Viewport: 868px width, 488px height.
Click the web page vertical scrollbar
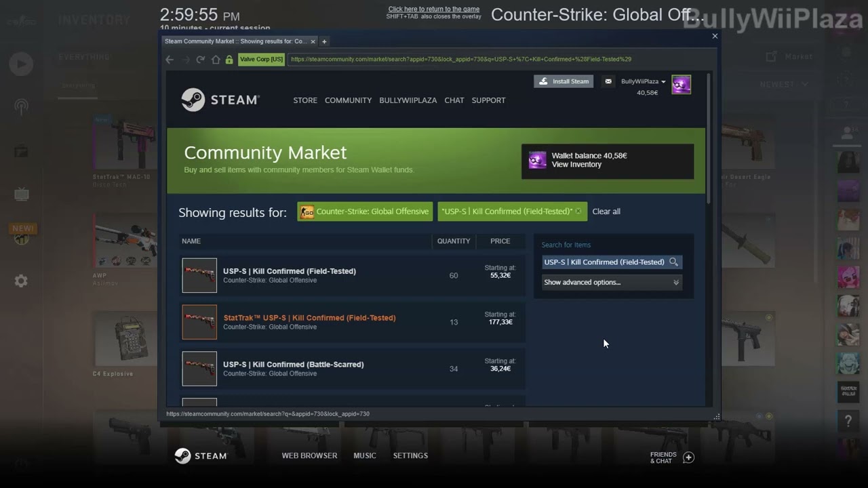[x=709, y=139]
